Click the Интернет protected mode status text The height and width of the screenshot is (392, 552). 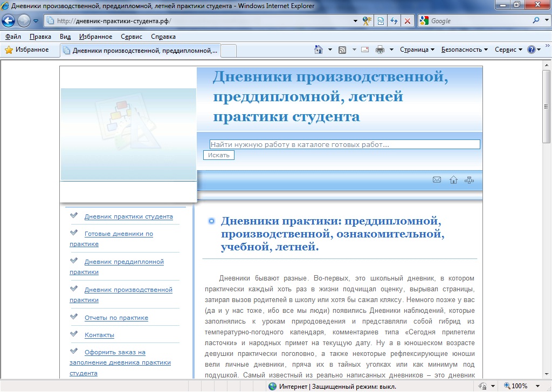pos(337,387)
